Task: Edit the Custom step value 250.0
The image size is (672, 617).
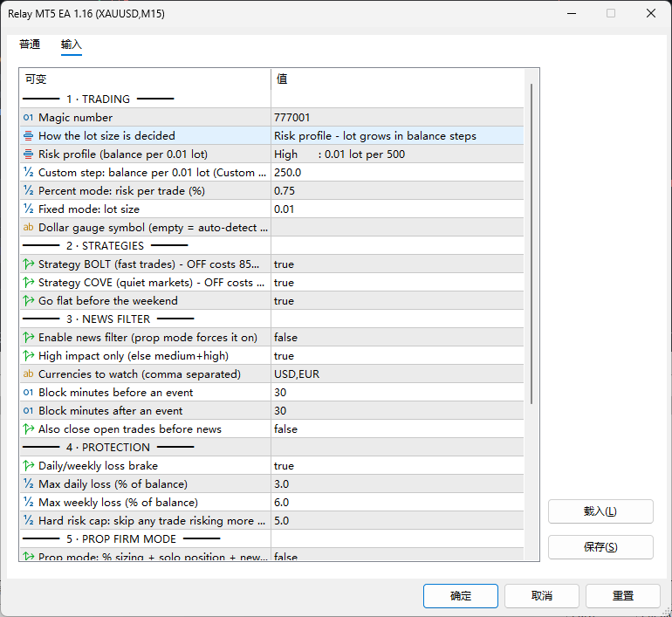Action: pyautogui.click(x=397, y=172)
